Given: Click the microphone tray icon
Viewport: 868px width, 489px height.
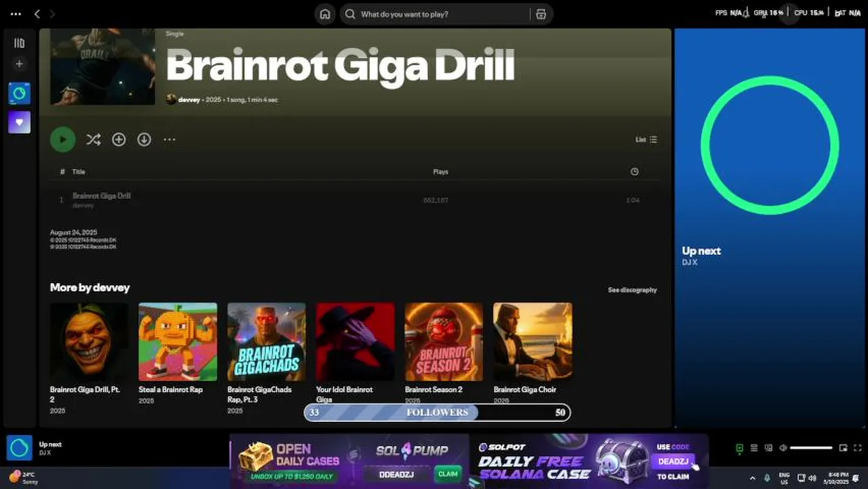Looking at the screenshot, I should 767,478.
